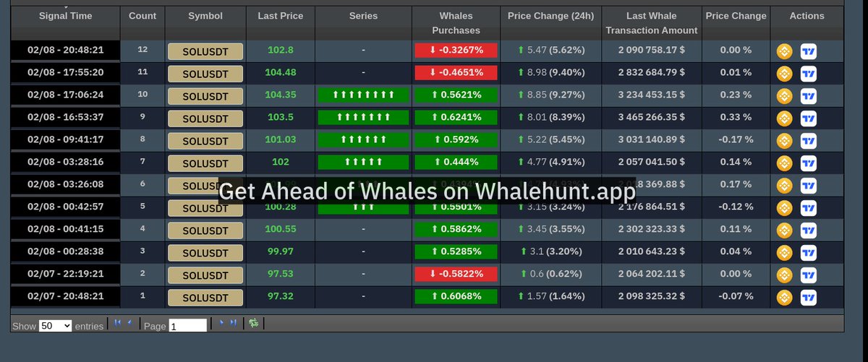Screen dimensions: 868x362
Task: Open TradingView icon for 00:42:57 row
Action: click(809, 208)
